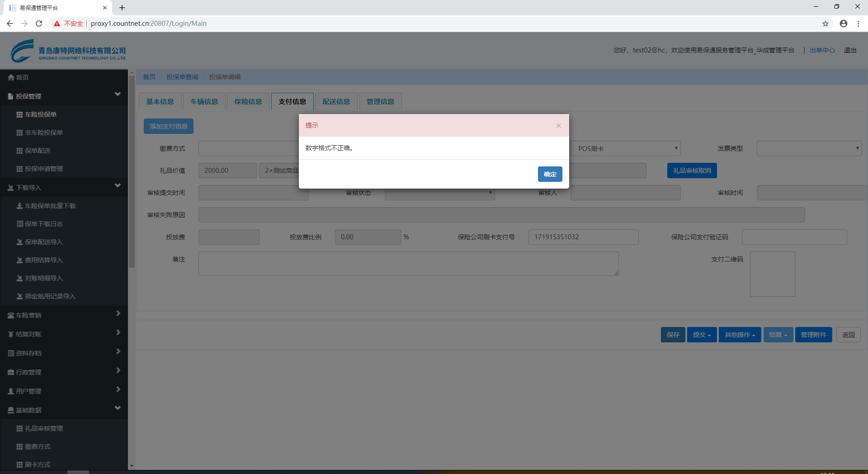Screen dimensions: 868x474
Task: Click the 缴费方式 grid icon in sidebar
Action: click(19, 446)
